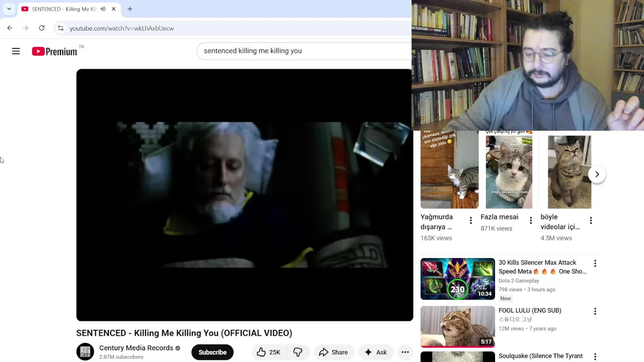Image resolution: width=644 pixels, height=362 pixels.
Task: Open options for Soulquake video
Action: coord(595,356)
